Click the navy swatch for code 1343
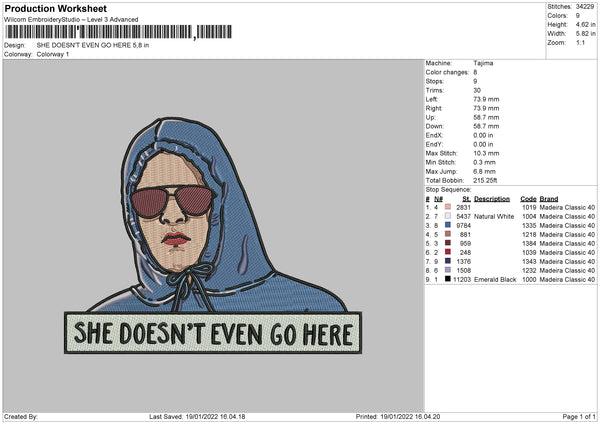The height and width of the screenshot is (424, 600). 447,261
